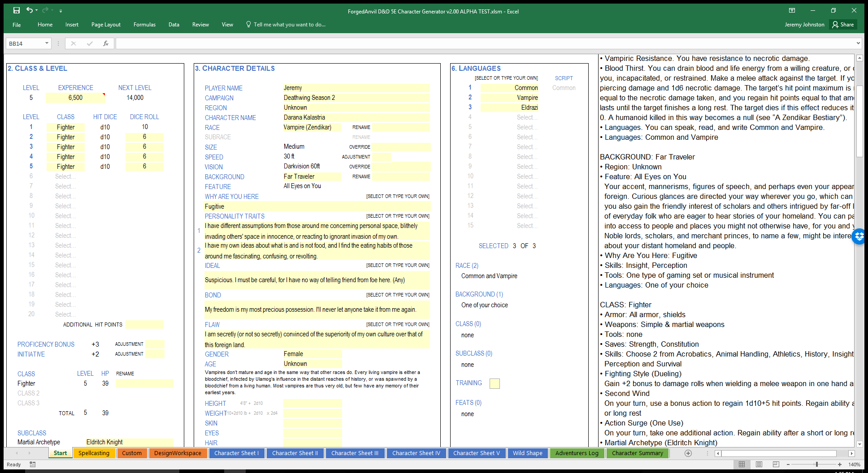Open the File menu
Viewport: 868px width, 473px height.
[17, 25]
